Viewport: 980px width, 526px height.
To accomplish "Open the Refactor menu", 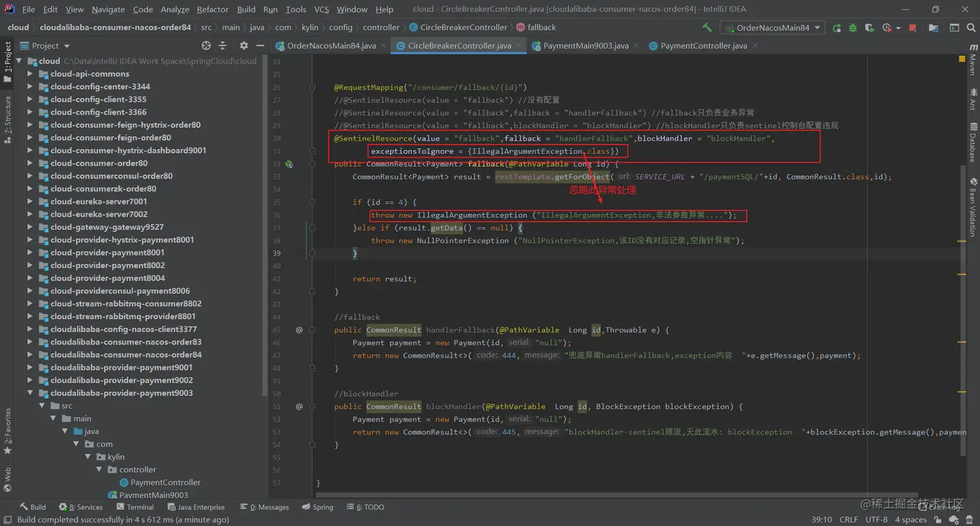I will (213, 10).
